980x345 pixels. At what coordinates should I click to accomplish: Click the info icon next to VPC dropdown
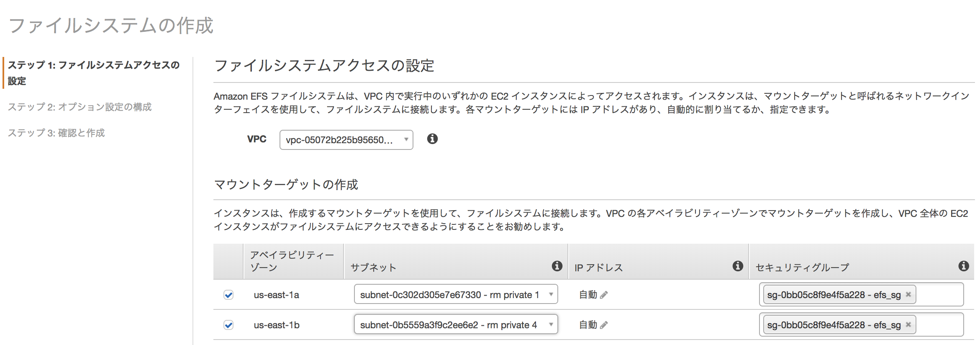point(432,139)
